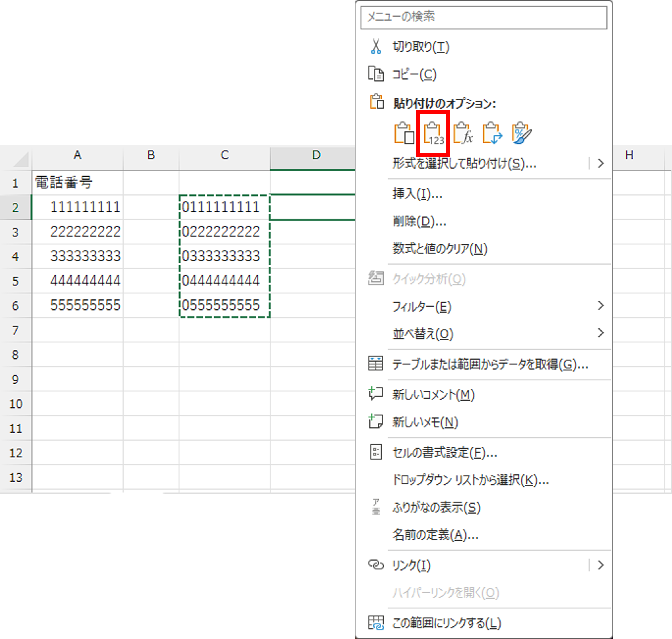Click the Paste Transpose icon
The image size is (672, 639).
pos(492,133)
